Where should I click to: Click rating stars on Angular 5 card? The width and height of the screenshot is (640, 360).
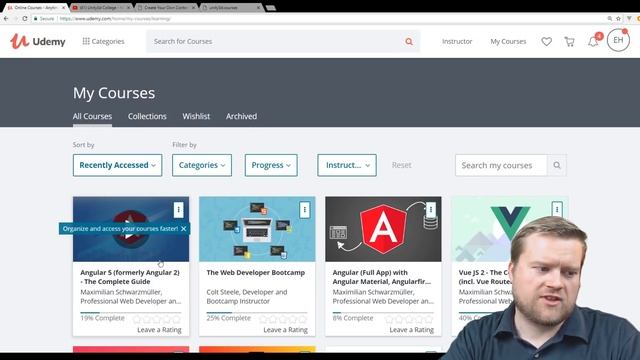(x=157, y=319)
